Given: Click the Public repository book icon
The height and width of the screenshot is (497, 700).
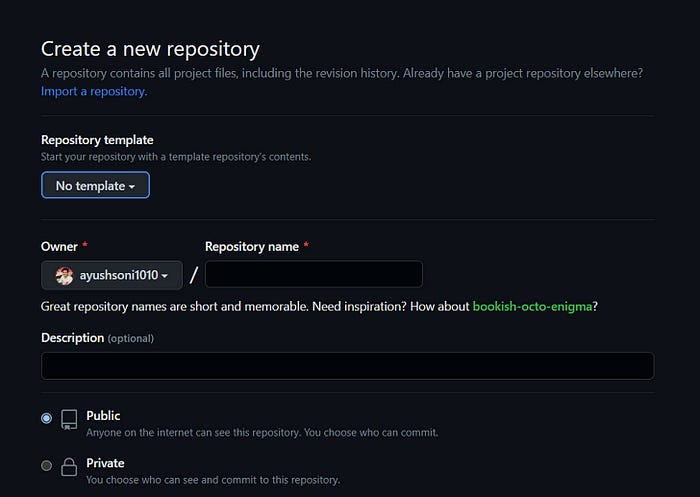Looking at the screenshot, I should pyautogui.click(x=69, y=419).
